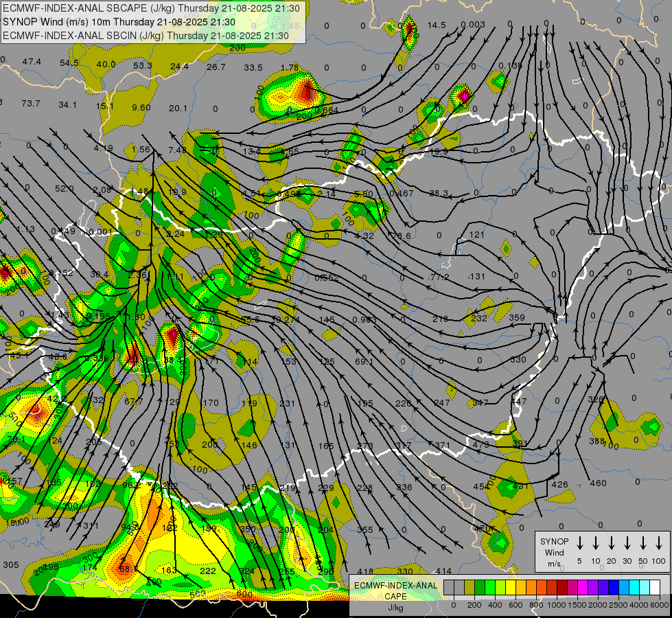Click the 5 m/s wind arrow in legend
The image size is (672, 618).
point(579,543)
